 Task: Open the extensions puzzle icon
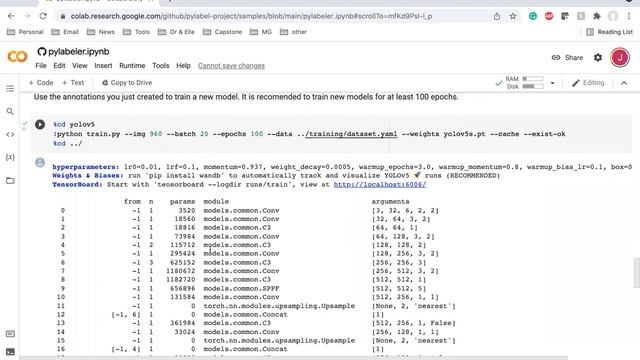coord(597,16)
